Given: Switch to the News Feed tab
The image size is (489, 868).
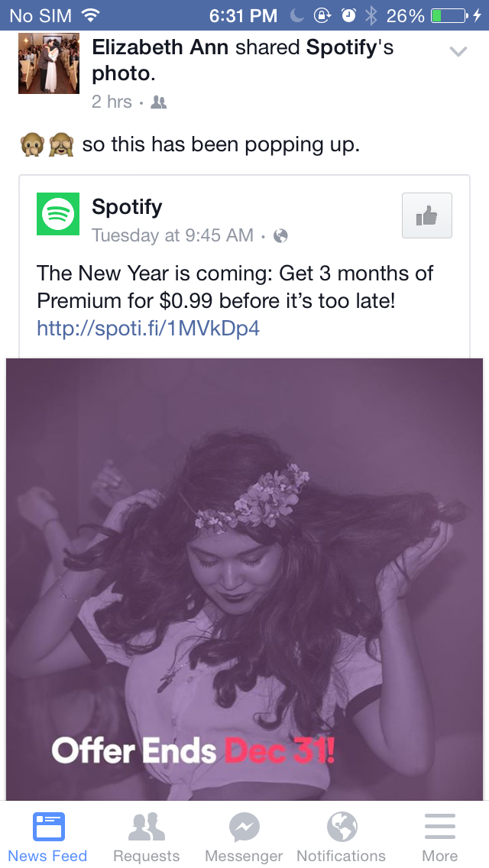Looking at the screenshot, I should (48, 837).
